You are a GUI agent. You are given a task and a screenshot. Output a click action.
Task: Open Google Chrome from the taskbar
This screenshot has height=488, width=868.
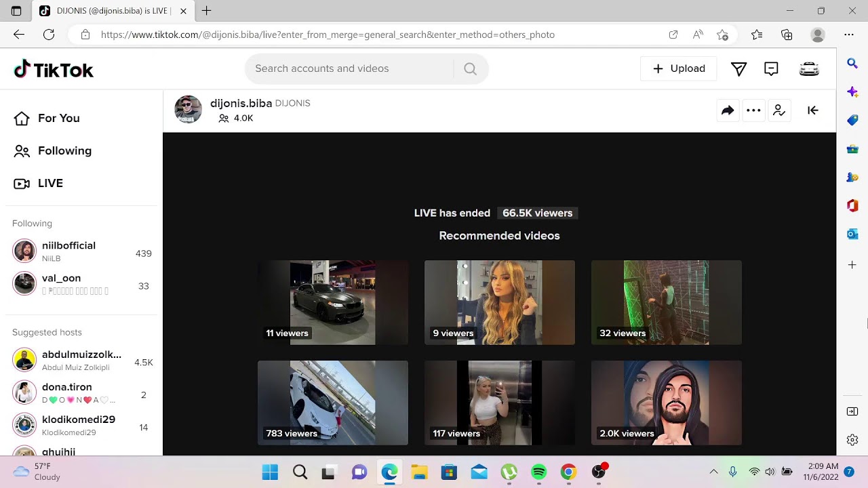[x=568, y=472]
